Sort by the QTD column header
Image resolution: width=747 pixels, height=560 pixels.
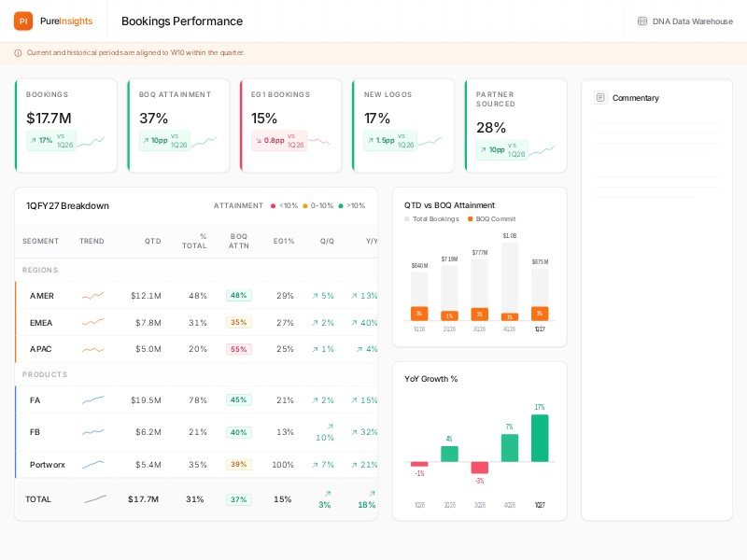152,241
